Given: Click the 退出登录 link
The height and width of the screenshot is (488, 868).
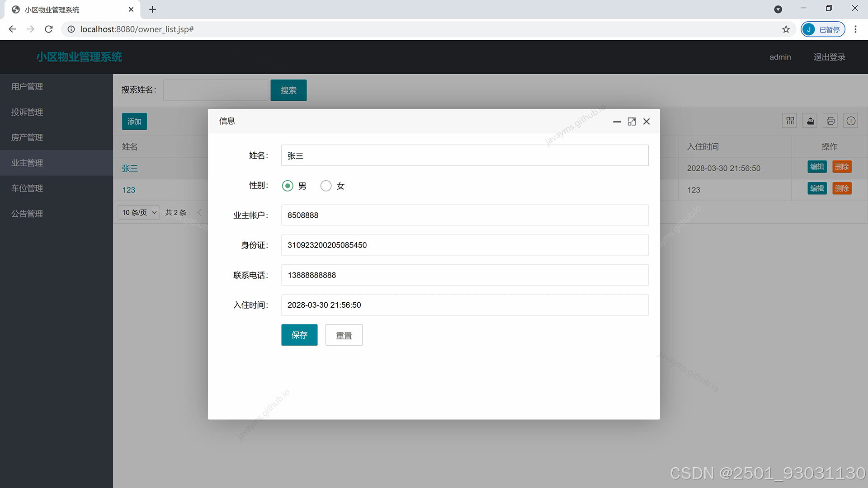Looking at the screenshot, I should [x=829, y=57].
